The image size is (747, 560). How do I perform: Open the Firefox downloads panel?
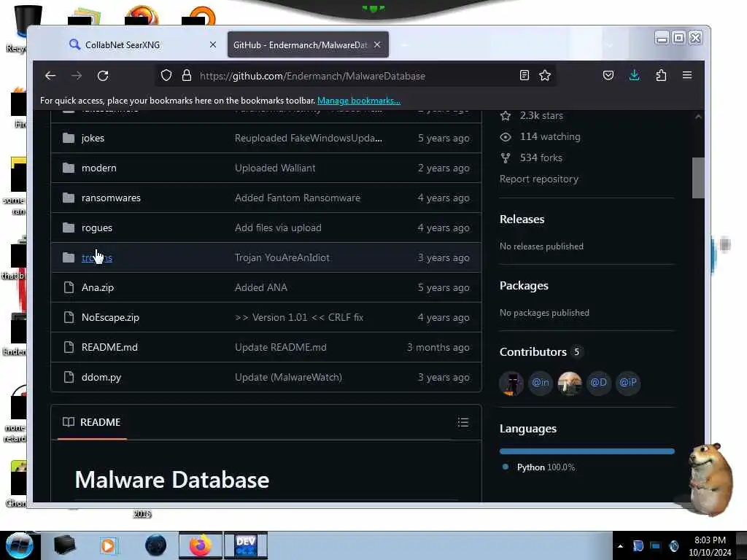634,75
